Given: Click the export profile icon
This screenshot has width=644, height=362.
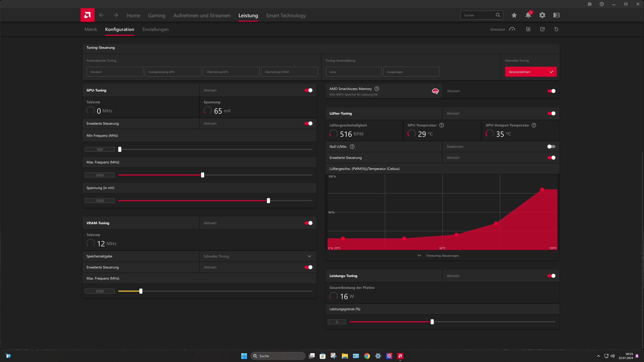Looking at the screenshot, I should [x=542, y=29].
